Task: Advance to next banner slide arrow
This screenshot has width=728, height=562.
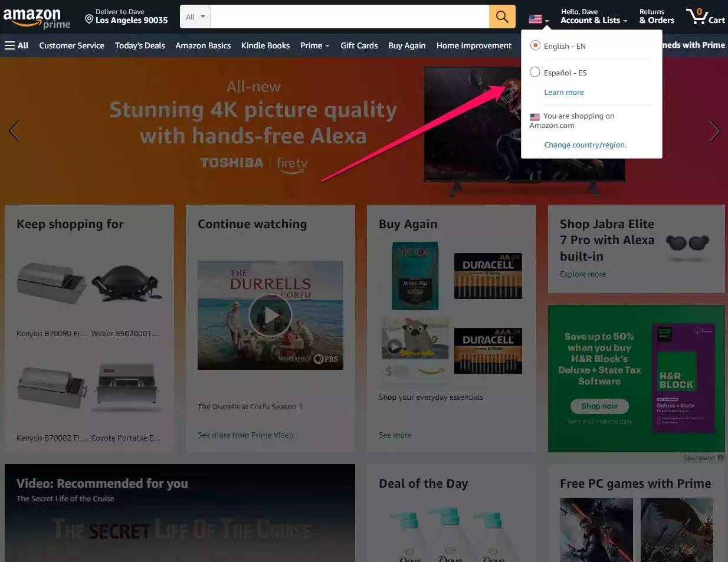Action: (x=714, y=130)
